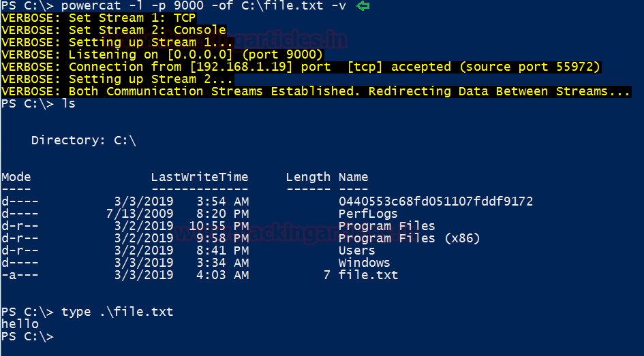This screenshot has width=644, height=356.
Task: Click the Windows directory entry
Action: point(364,263)
